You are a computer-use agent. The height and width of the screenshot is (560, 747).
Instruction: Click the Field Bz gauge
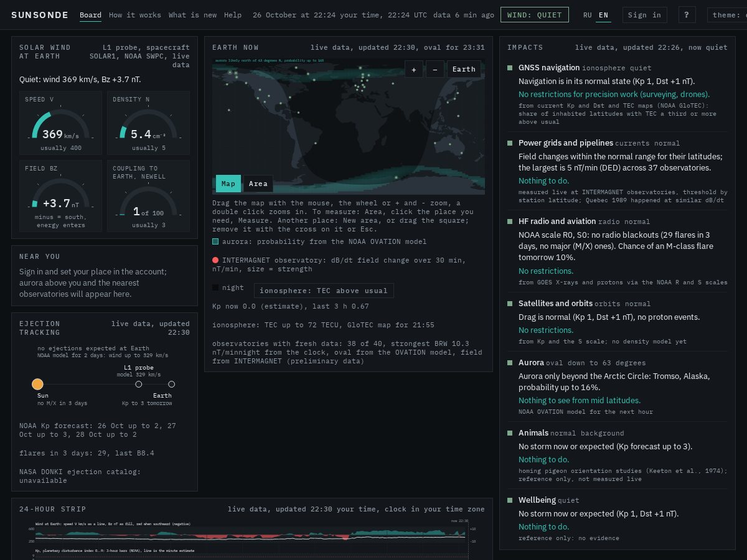pyautogui.click(x=60, y=196)
